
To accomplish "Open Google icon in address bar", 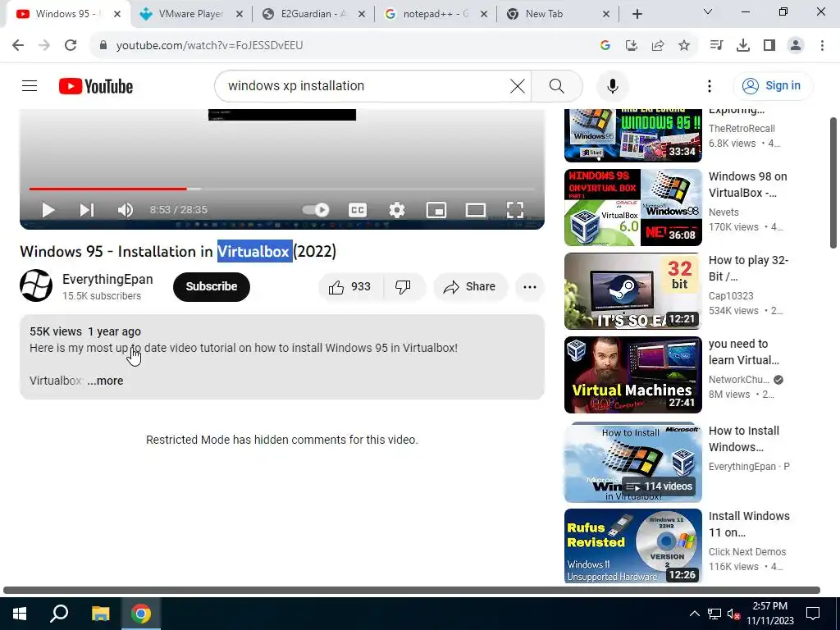I will pyautogui.click(x=605, y=46).
